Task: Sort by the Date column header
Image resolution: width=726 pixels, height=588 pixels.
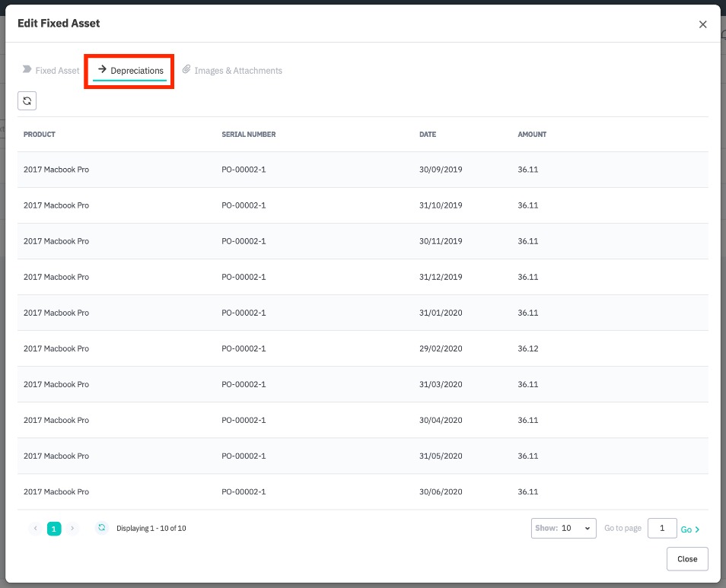Action: pyautogui.click(x=428, y=135)
